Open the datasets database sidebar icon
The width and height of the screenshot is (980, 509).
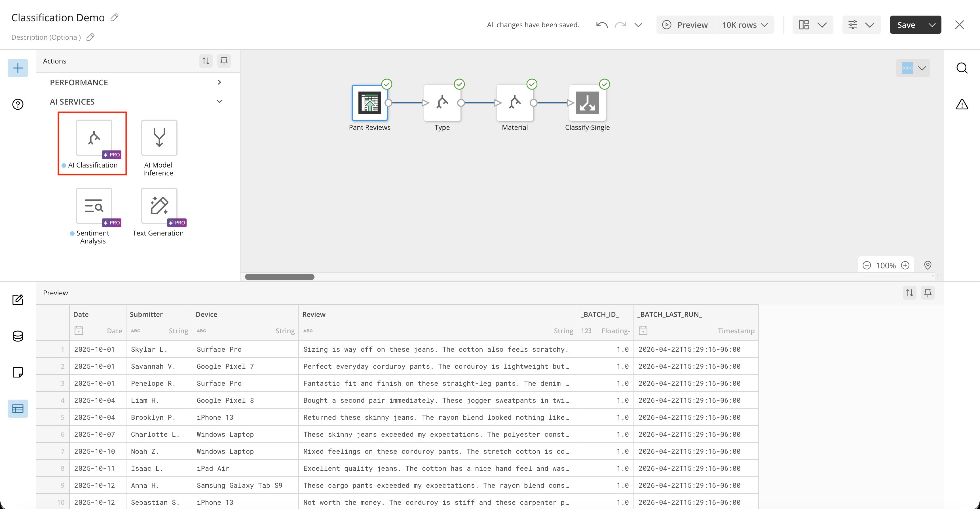coord(18,336)
